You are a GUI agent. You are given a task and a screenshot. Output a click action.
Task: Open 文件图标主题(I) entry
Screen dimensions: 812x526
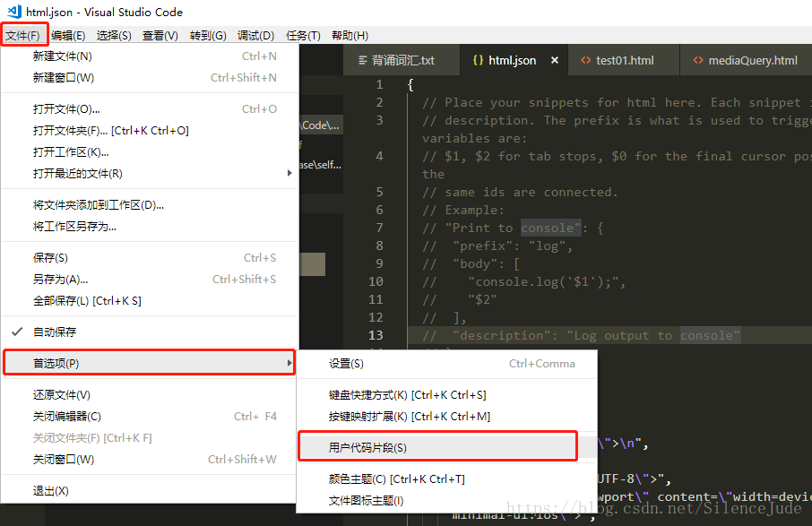(447, 501)
